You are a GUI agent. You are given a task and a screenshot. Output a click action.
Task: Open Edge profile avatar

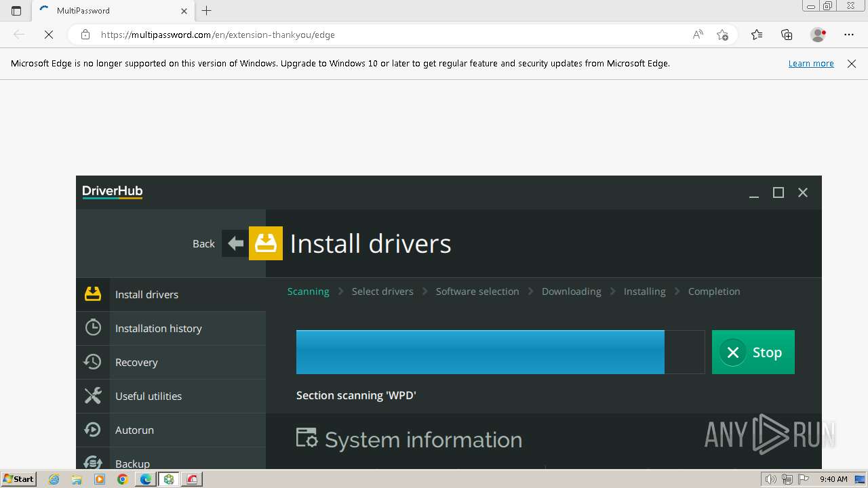818,35
